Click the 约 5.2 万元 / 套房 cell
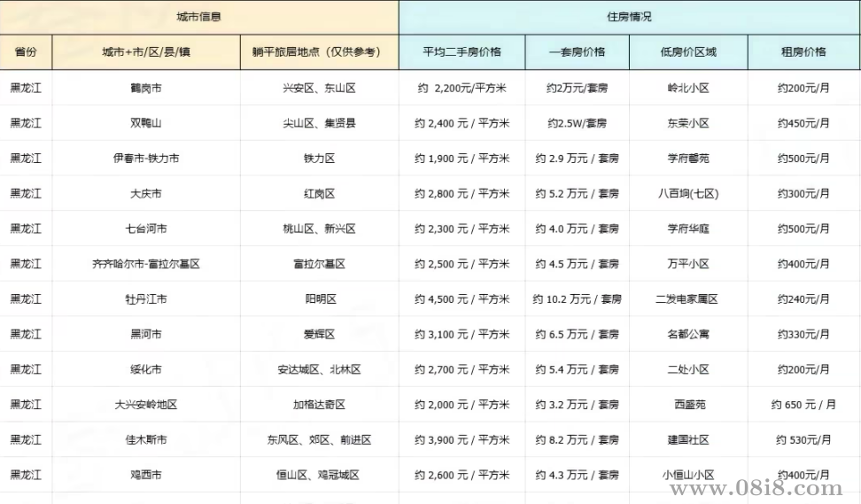The width and height of the screenshot is (861, 504). pos(578,193)
